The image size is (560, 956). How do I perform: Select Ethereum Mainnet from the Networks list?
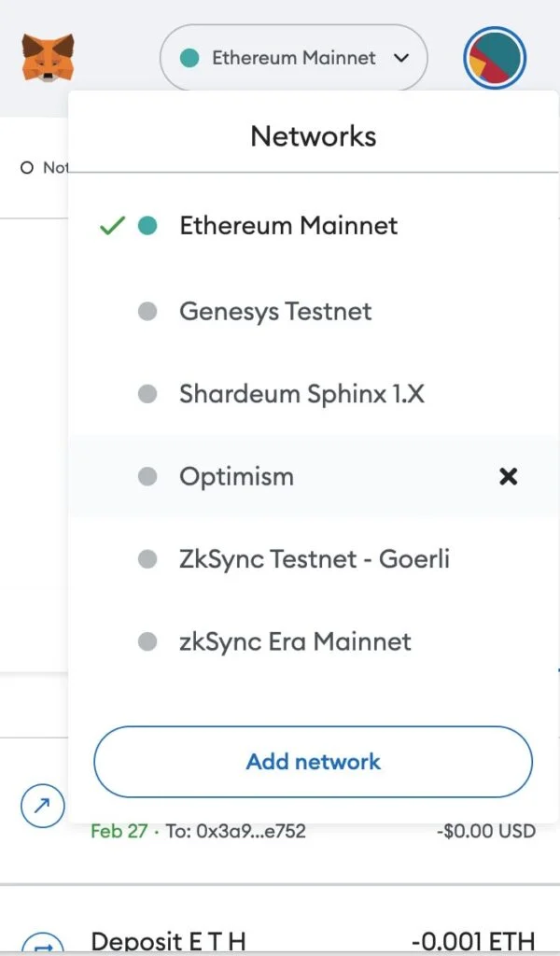289,225
